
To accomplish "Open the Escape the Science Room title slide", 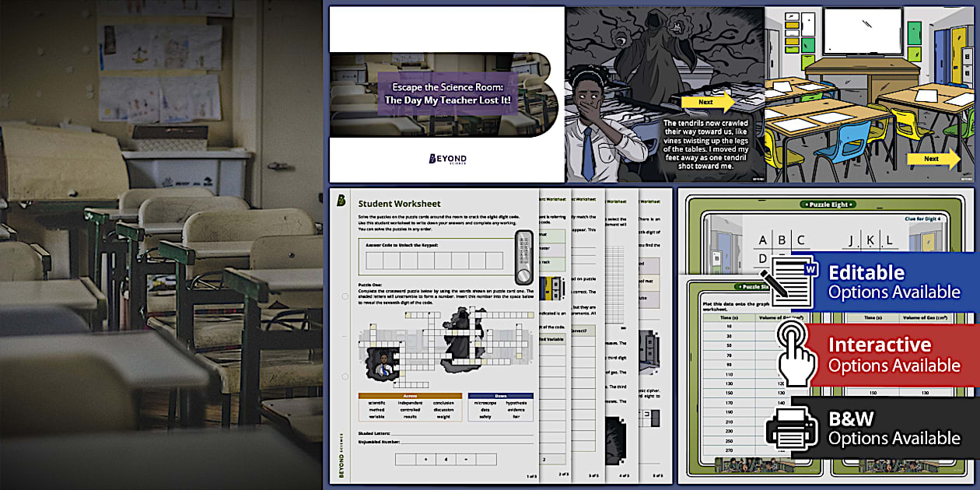I will [446, 95].
